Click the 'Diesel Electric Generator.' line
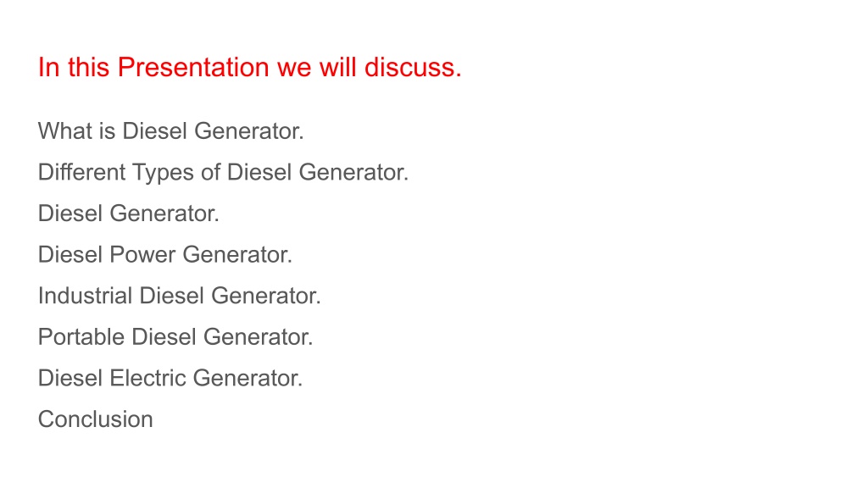The height and width of the screenshot is (488, 868). [x=170, y=378]
